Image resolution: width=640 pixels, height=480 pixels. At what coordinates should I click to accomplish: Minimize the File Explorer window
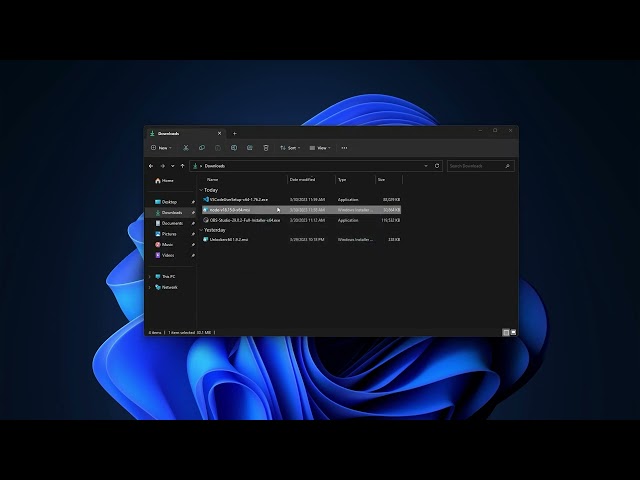point(480,131)
